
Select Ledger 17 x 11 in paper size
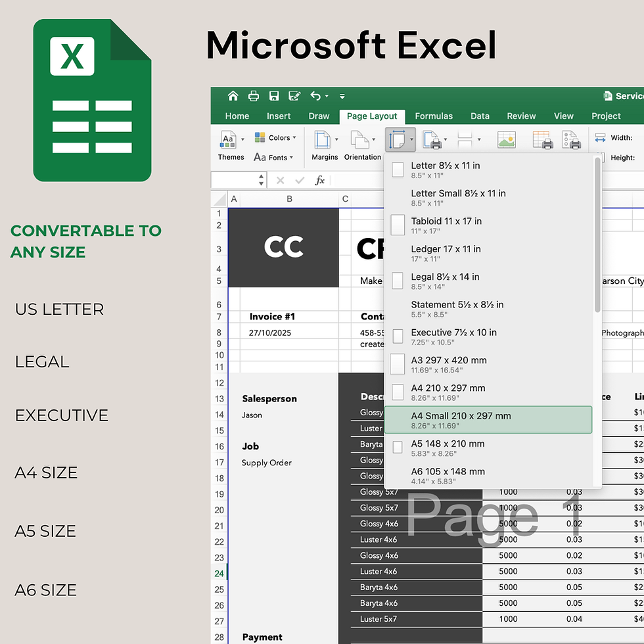[x=488, y=254]
